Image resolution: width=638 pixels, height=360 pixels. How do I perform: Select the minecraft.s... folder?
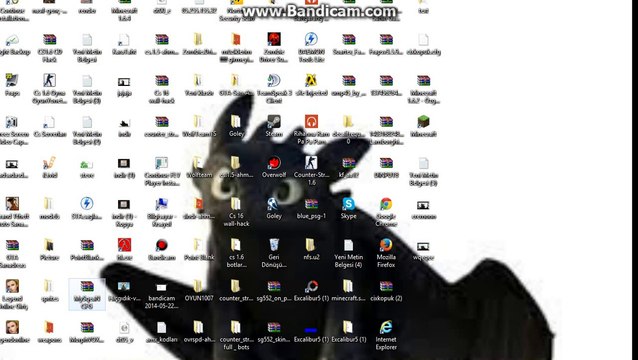click(349, 290)
